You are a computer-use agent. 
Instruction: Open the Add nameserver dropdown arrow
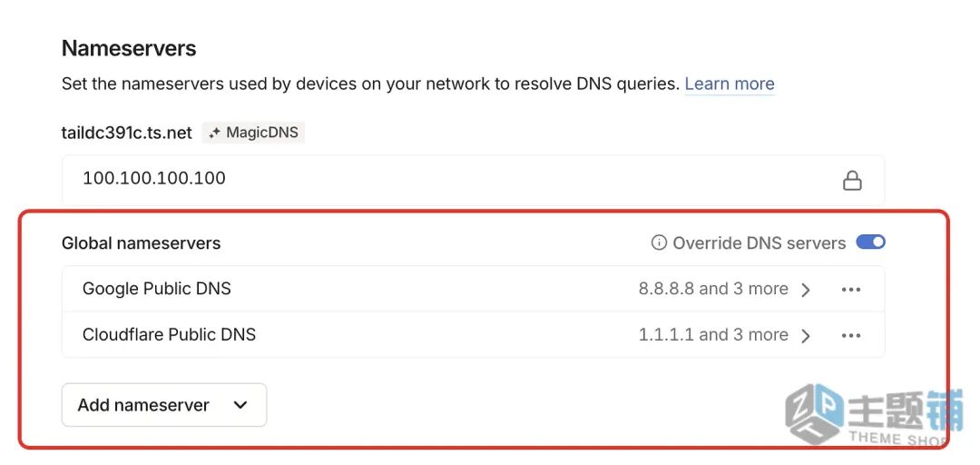point(240,405)
